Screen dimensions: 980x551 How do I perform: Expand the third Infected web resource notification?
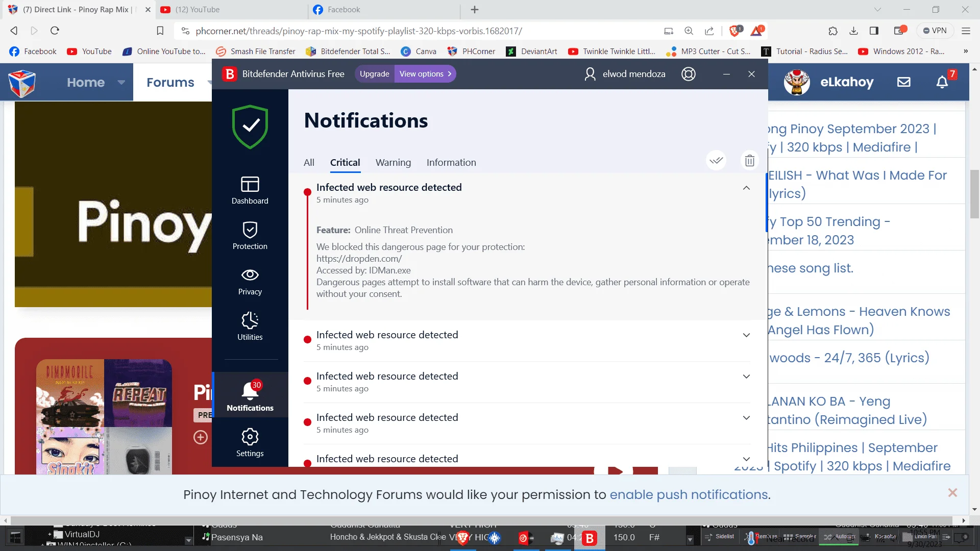point(746,377)
